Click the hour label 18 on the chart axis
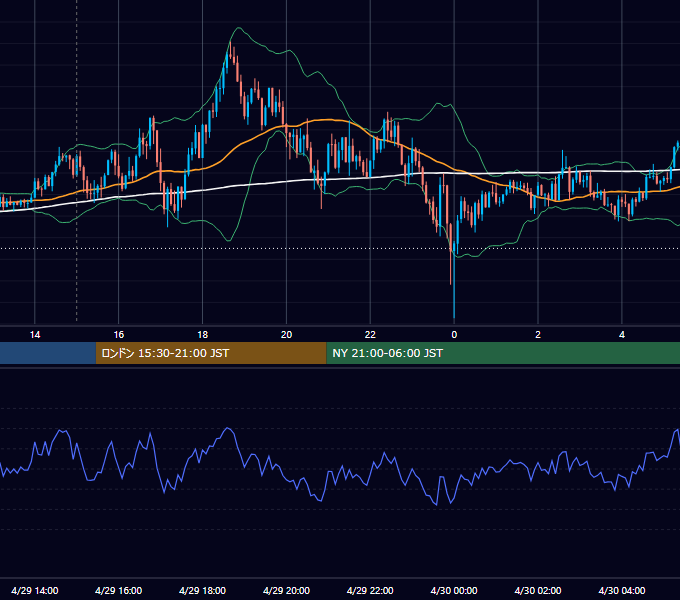This screenshot has width=680, height=600. [203, 335]
